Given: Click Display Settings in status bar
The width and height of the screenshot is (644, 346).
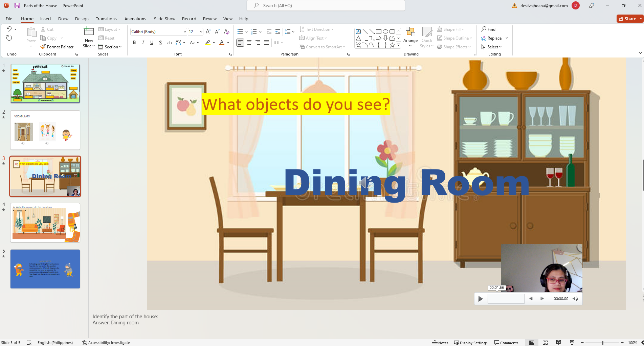Looking at the screenshot, I should (x=471, y=343).
